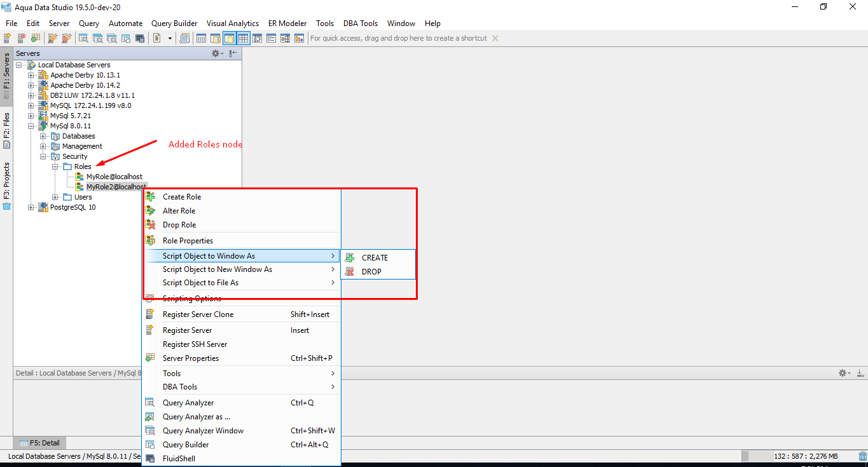Select the F5: Detail tab
The width and height of the screenshot is (868, 467).
tap(39, 443)
